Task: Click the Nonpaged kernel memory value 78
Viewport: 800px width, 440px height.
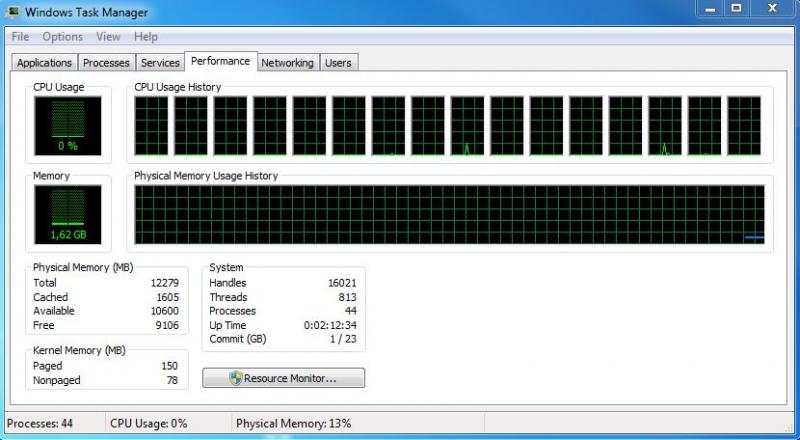Action: click(x=172, y=380)
